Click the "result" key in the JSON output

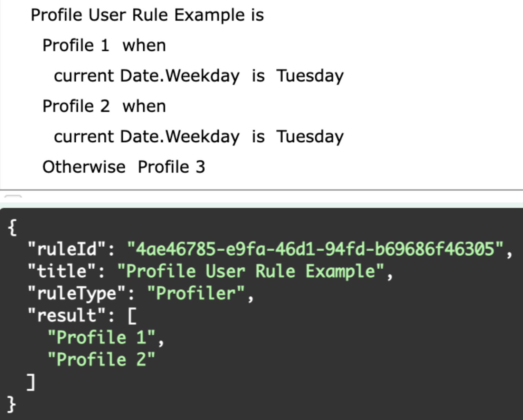coord(67,315)
